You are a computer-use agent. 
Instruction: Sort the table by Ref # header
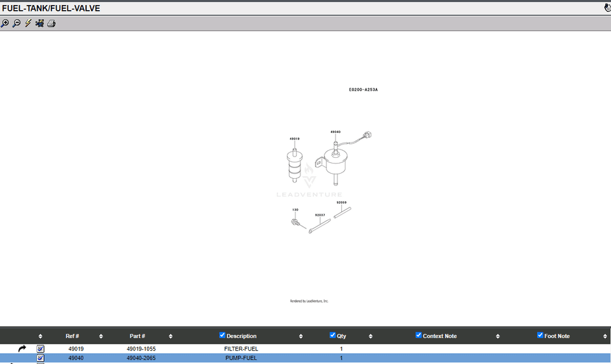(x=73, y=336)
